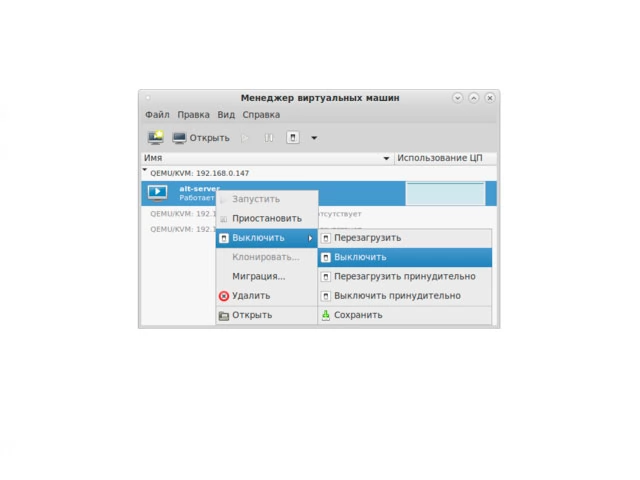Screen dimensions: 640x480
Task: Click the monitor icon beside Открыть in toolbar
Action: point(179,138)
